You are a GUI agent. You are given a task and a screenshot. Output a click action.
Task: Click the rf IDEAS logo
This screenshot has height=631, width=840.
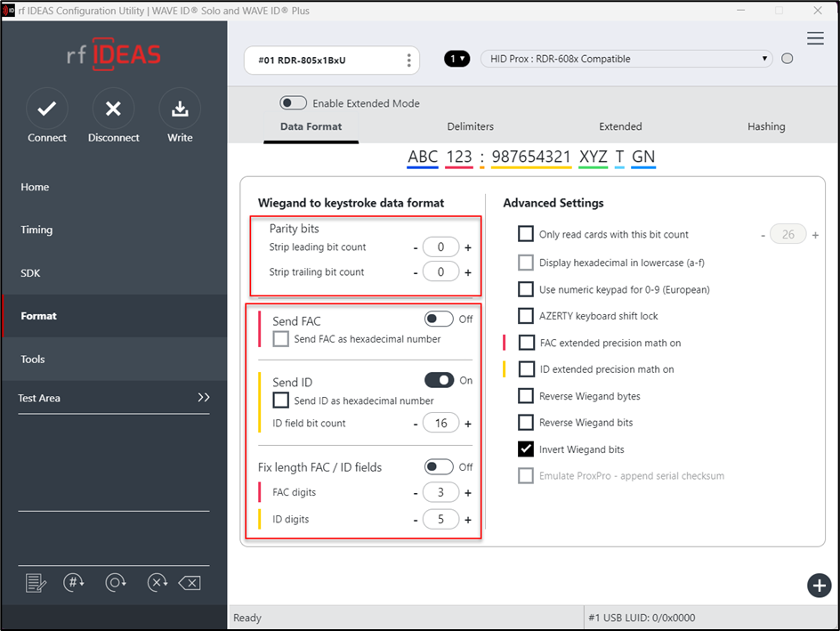pyautogui.click(x=114, y=54)
